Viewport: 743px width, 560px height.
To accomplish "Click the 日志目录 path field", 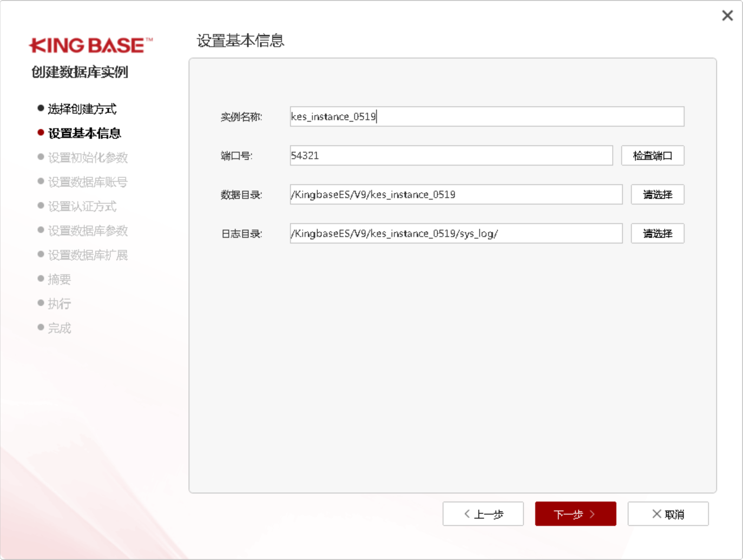I will pos(456,233).
